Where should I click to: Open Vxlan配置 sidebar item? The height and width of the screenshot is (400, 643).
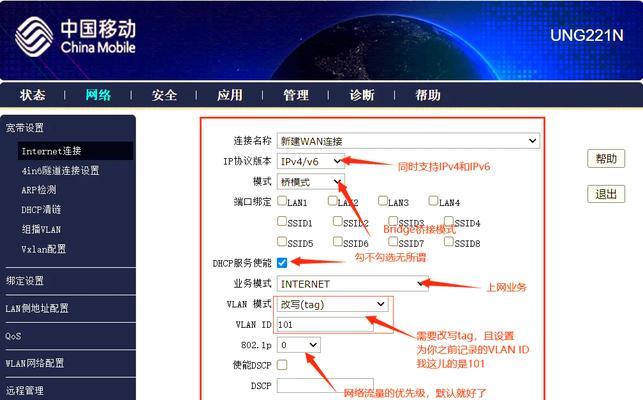click(43, 249)
